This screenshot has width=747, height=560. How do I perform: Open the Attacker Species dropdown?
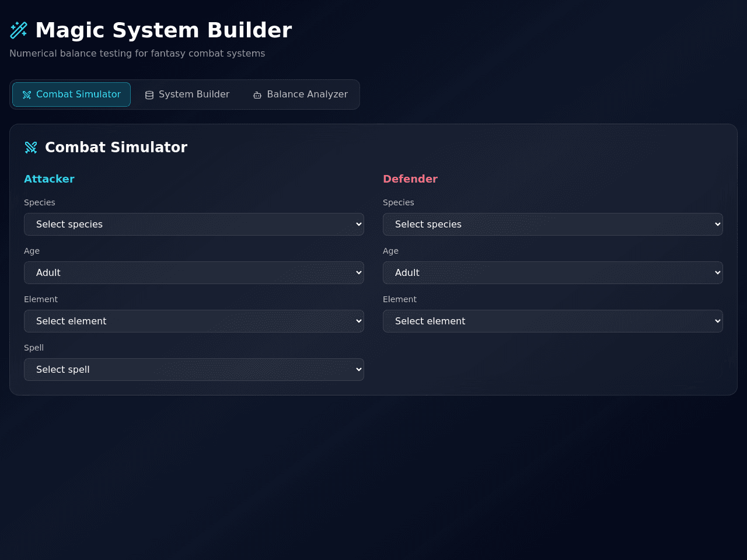click(194, 225)
